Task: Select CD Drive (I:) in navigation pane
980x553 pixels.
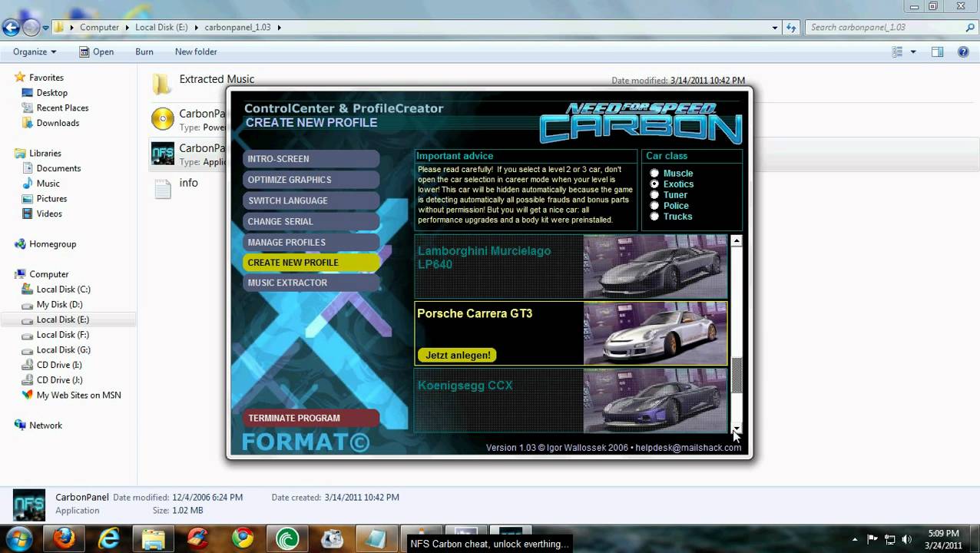Action: [59, 365]
